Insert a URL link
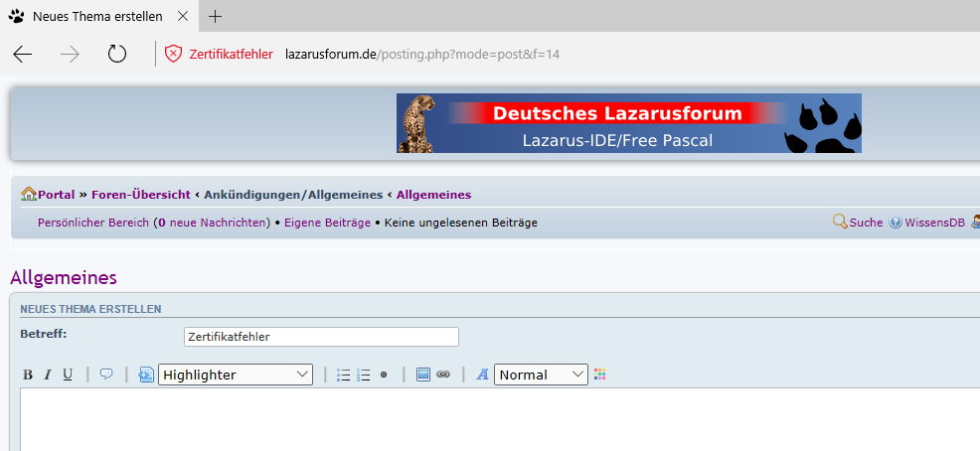This screenshot has height=451, width=980. [443, 375]
